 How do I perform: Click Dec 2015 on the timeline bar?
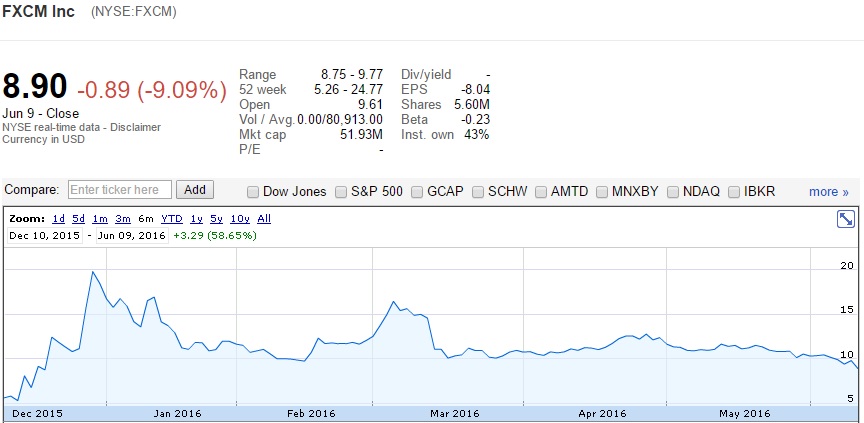point(37,414)
